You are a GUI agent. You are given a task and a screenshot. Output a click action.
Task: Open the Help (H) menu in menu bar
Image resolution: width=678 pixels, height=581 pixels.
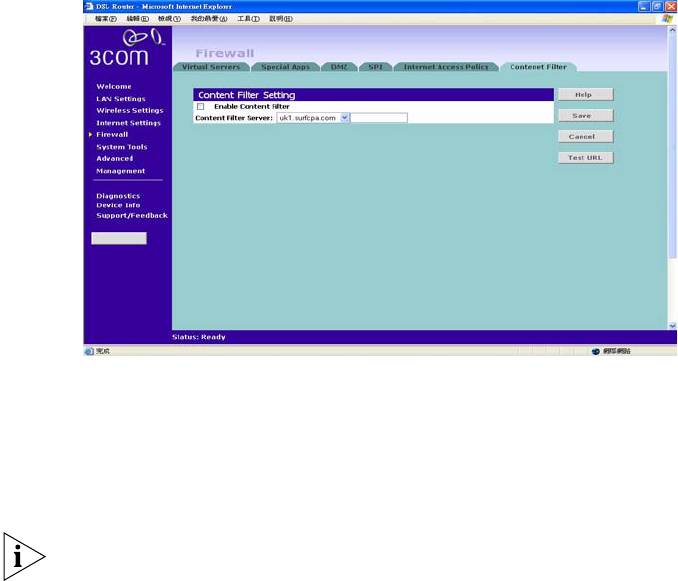tap(281, 19)
